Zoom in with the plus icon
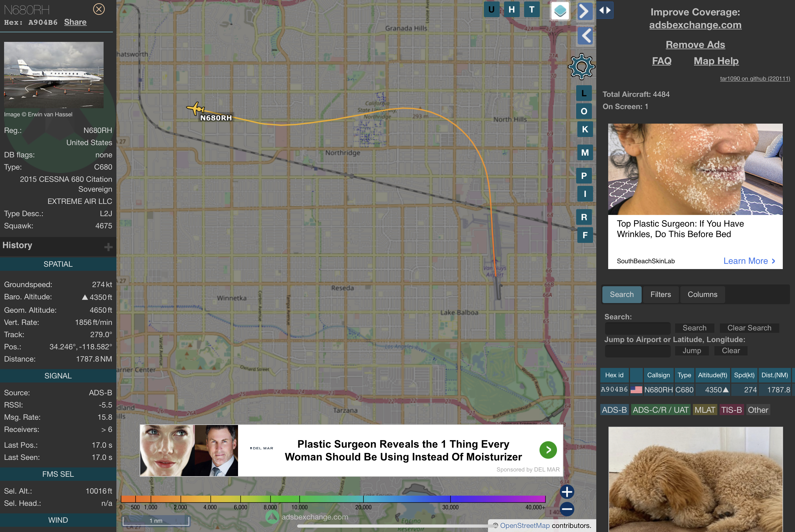The image size is (795, 532). click(567, 492)
